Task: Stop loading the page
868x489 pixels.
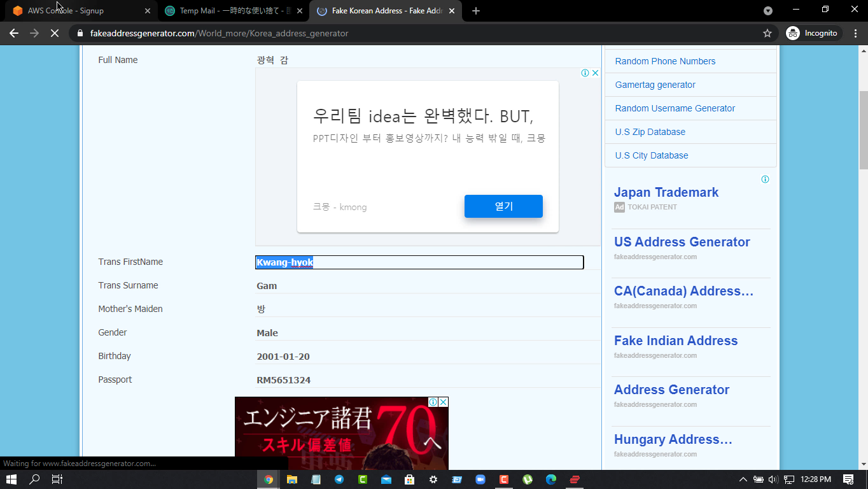Action: point(55,33)
